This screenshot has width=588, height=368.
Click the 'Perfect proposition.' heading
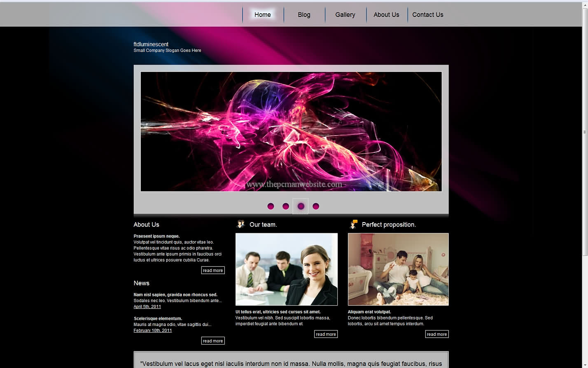[x=389, y=225]
